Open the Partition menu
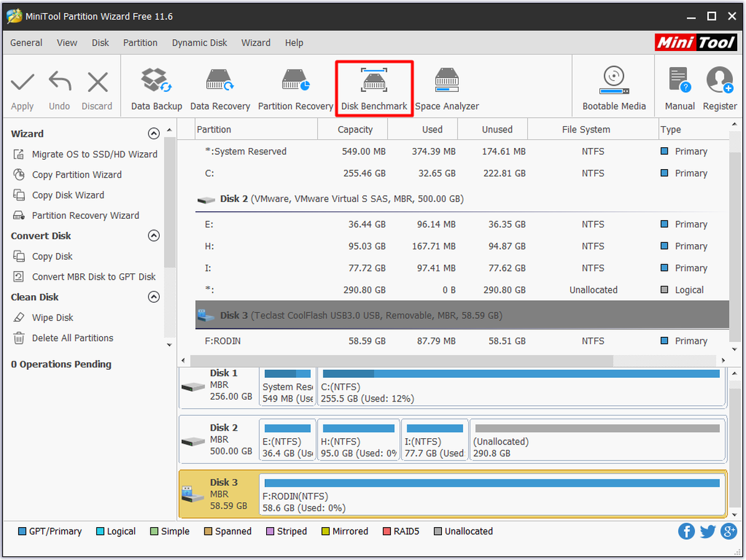746x560 pixels. tap(140, 43)
